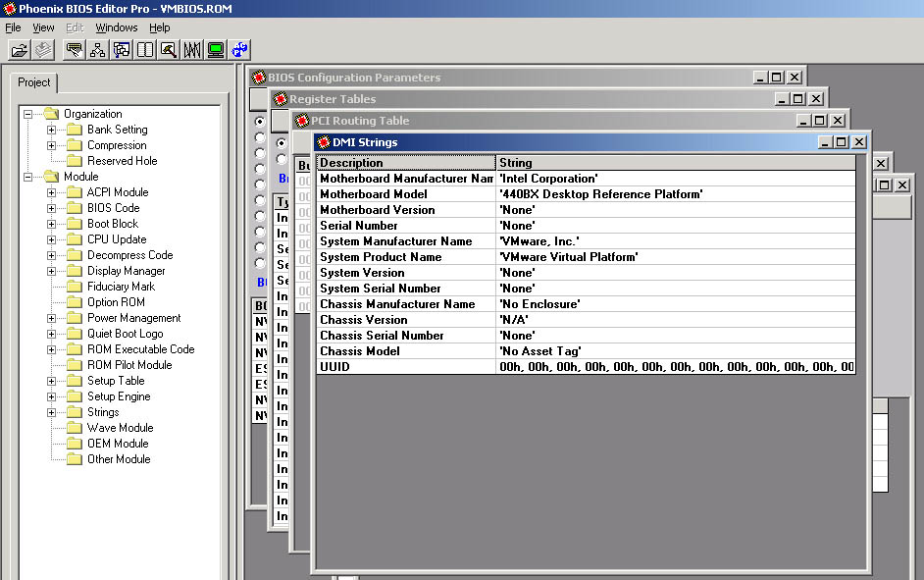This screenshot has height=580, width=924.
Task: Expand the ACPI Module tree node
Action: point(52,192)
